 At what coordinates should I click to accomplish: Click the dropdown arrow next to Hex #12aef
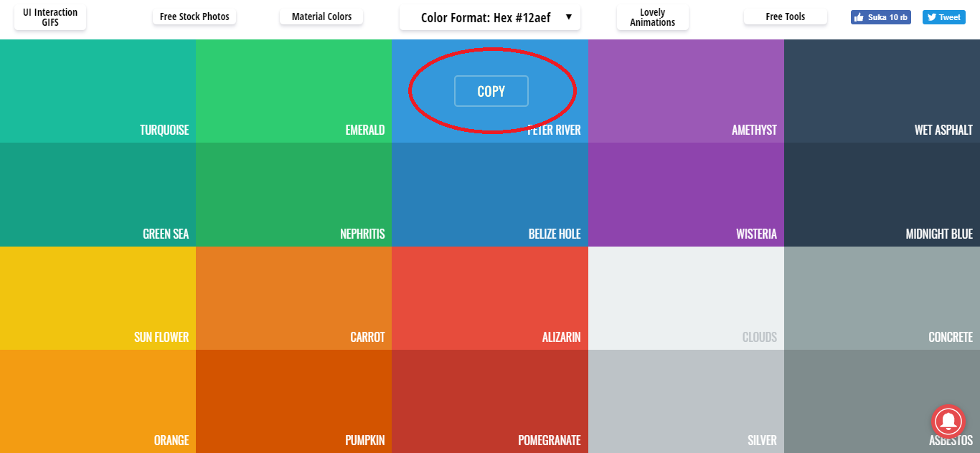pos(569,16)
